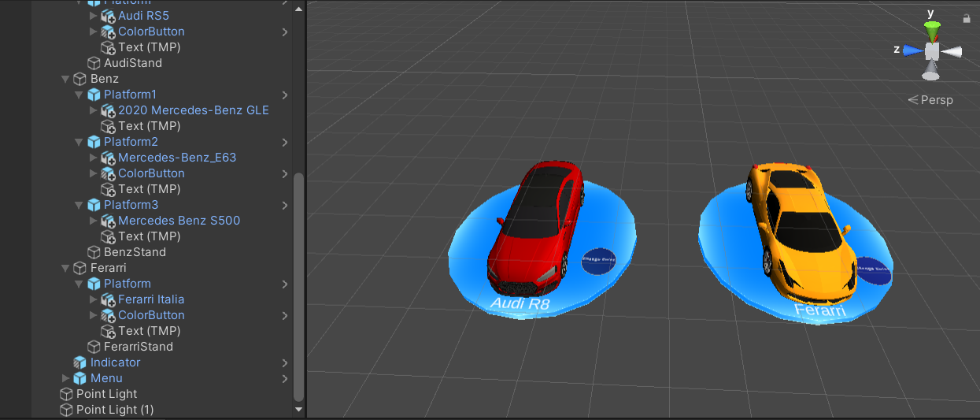Image resolution: width=980 pixels, height=420 pixels.
Task: Select Text (TMP) under Platform2
Action: pos(150,189)
